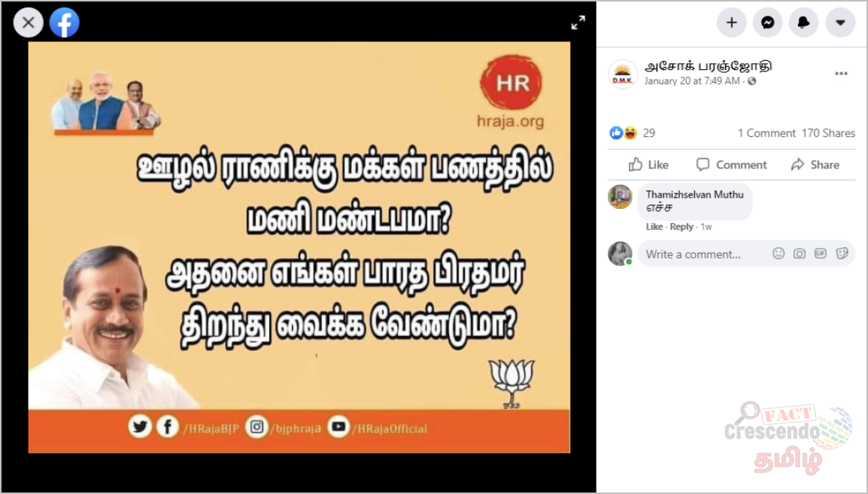Open Messenger chats icon
This screenshot has width=868, height=494.
[x=767, y=23]
